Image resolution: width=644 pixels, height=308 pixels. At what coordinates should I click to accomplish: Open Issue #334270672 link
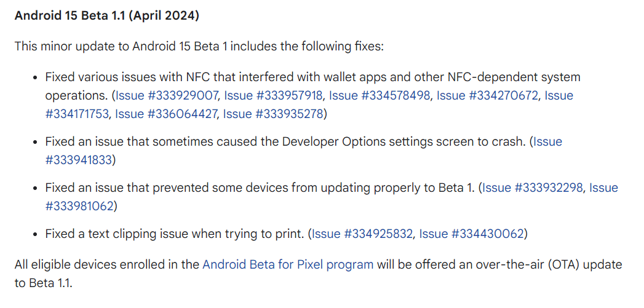click(x=487, y=96)
